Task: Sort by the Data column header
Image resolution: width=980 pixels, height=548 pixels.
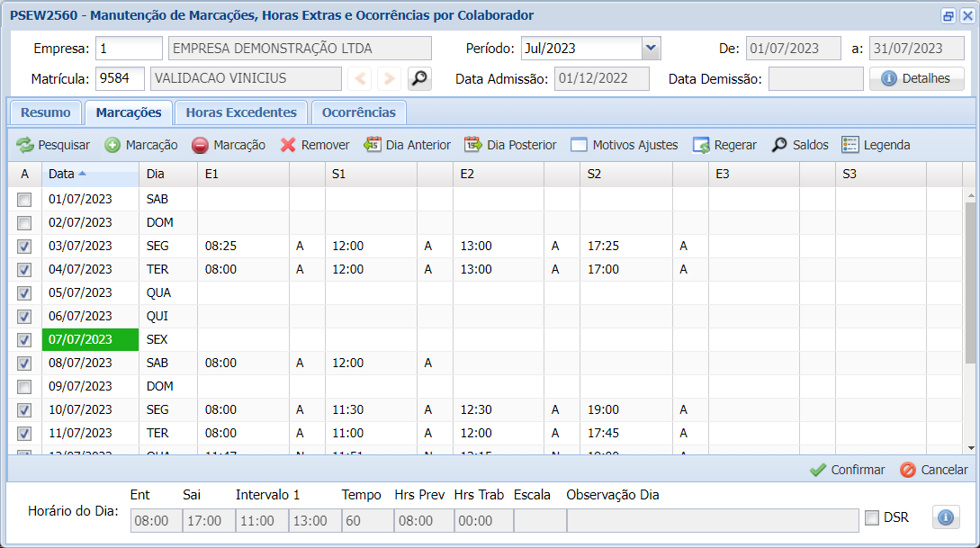Action: coord(90,174)
